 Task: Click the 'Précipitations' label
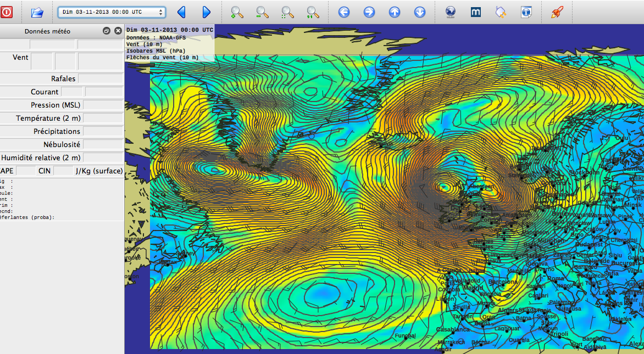pyautogui.click(x=57, y=131)
